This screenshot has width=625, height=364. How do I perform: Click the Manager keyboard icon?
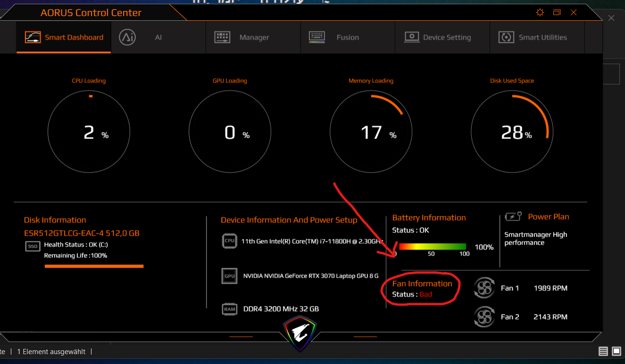click(222, 37)
